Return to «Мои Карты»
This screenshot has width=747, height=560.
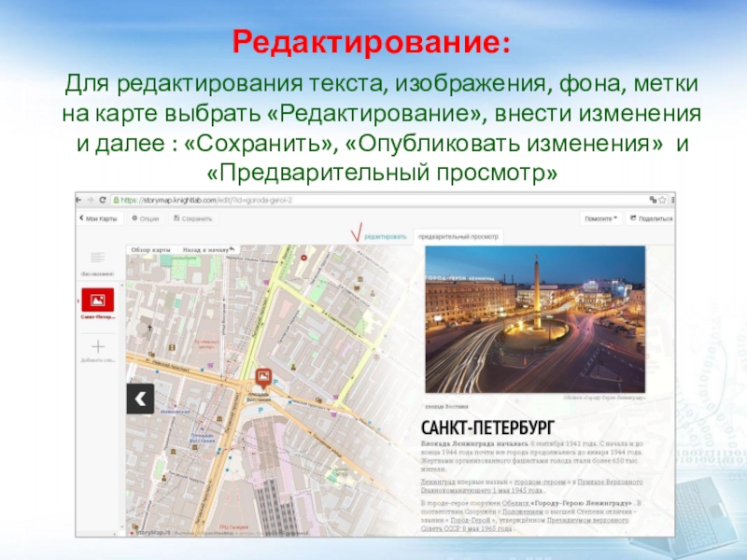[99, 218]
